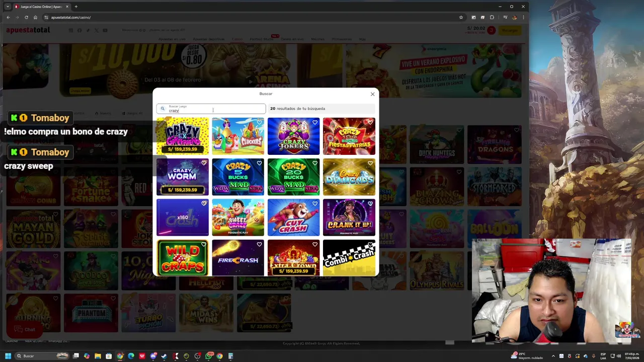Viewport: 644px width, 362px height.
Task: Open Steam from the taskbar
Action: point(164,356)
